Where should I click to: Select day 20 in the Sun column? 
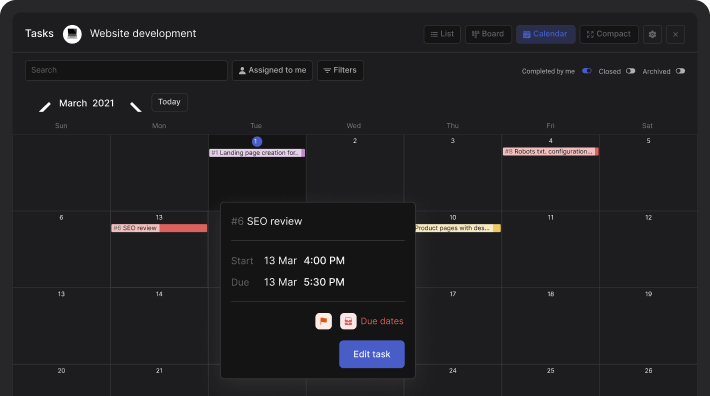point(61,371)
